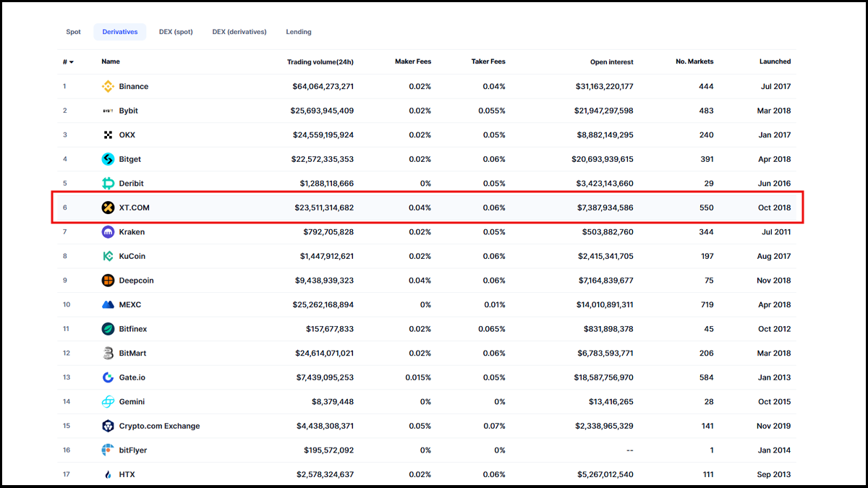
Task: Click bitFlyer trading volume $195,572,092
Action: click(329, 450)
